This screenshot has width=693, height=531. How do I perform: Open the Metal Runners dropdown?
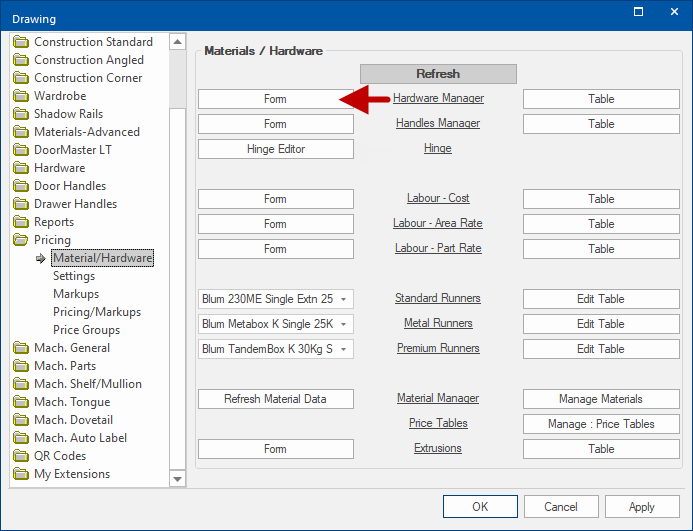pos(343,324)
